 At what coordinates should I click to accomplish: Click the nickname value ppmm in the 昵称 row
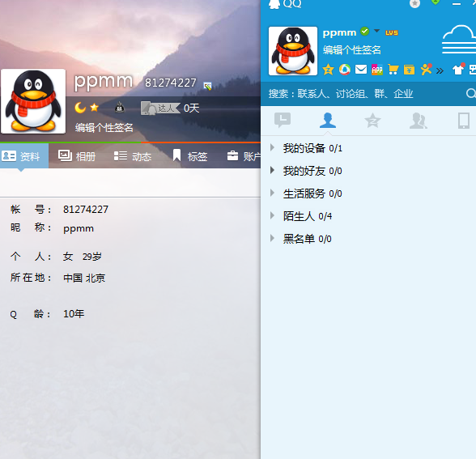click(79, 228)
